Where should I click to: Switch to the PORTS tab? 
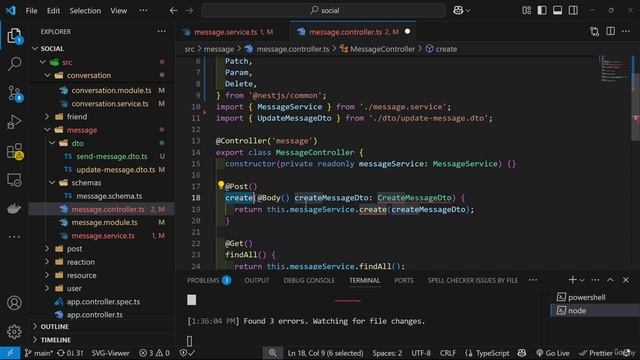pyautogui.click(x=404, y=280)
